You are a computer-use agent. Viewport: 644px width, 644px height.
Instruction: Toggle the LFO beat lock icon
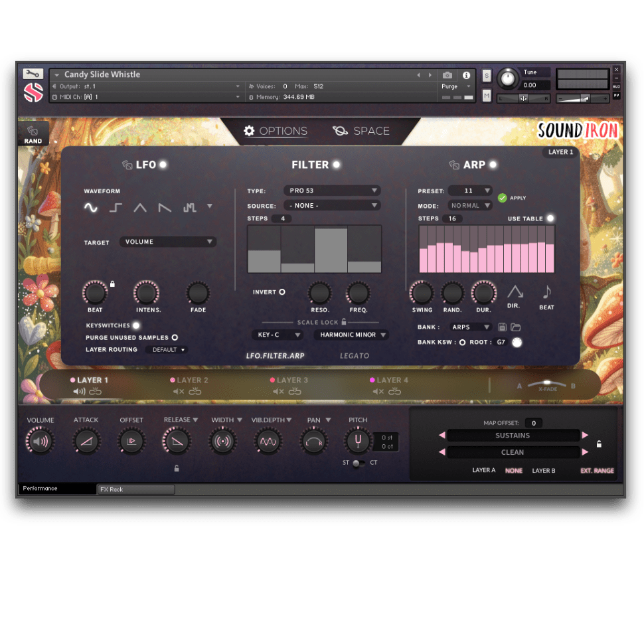(112, 283)
